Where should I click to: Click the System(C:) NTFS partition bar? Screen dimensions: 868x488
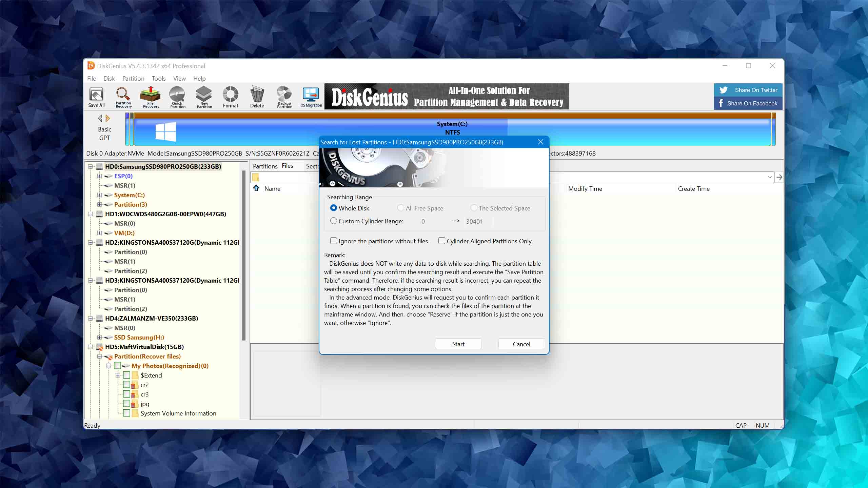coord(452,129)
